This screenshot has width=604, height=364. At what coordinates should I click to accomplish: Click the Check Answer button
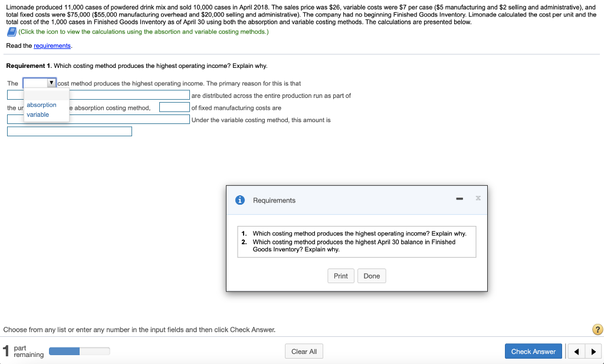tap(533, 351)
